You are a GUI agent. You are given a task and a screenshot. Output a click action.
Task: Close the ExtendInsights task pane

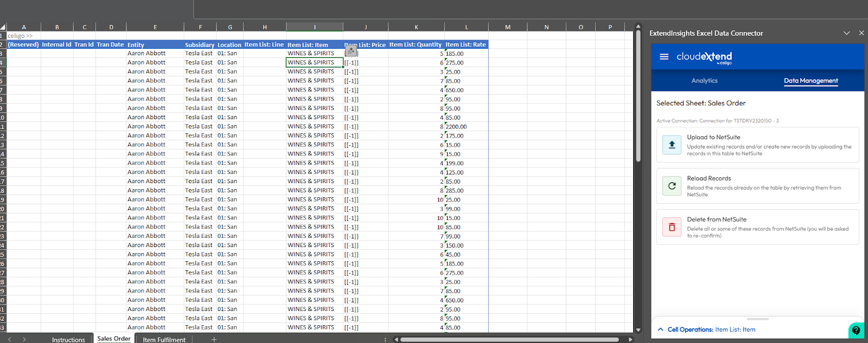861,33
